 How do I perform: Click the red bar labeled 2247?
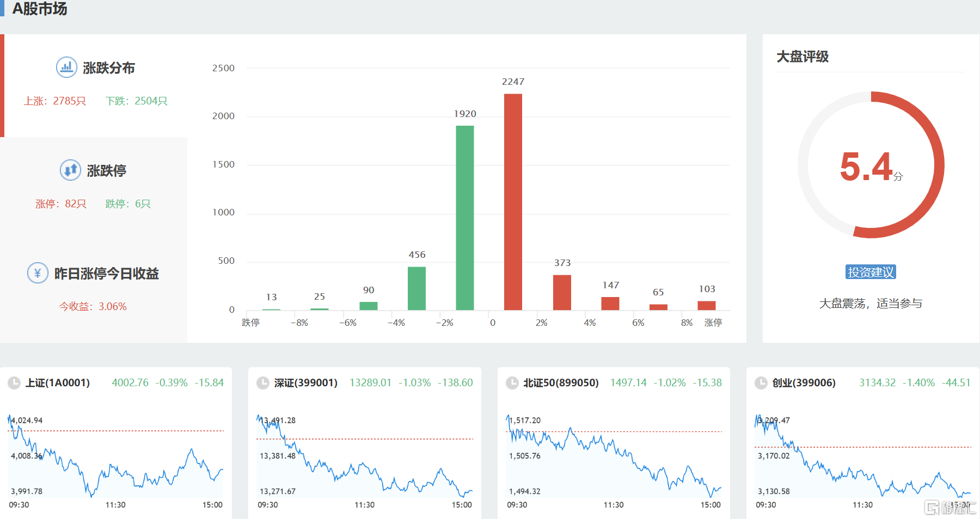click(513, 202)
